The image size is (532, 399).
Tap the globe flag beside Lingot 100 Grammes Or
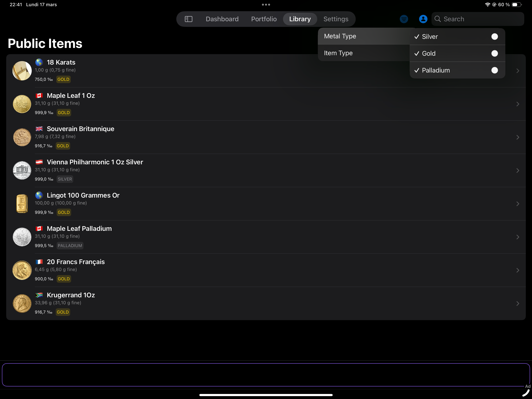(39, 195)
